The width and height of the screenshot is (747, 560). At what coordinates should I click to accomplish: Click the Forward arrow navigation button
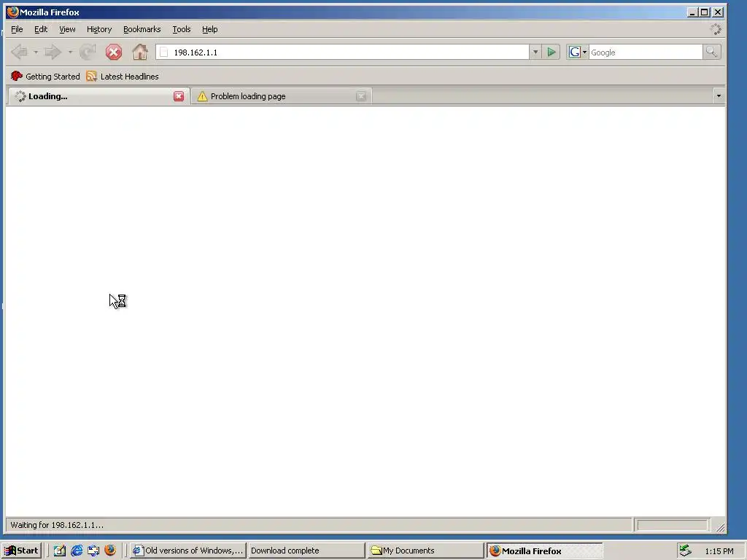(x=53, y=52)
